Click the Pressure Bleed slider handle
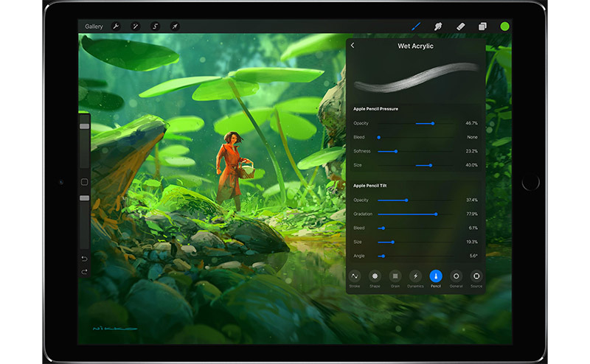590x364 pixels. (379, 137)
